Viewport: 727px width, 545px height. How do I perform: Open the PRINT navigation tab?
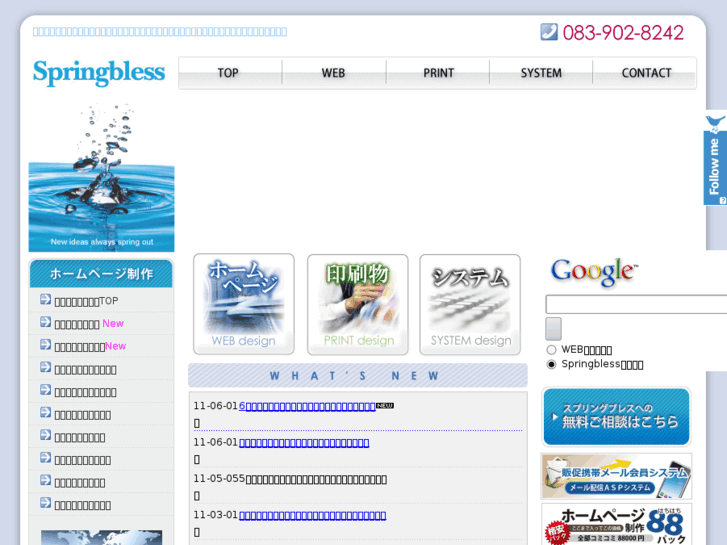click(438, 73)
